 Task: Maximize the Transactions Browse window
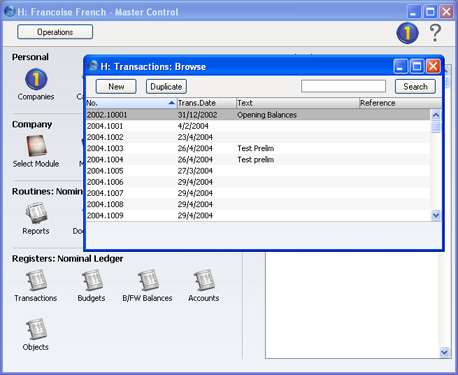pos(417,66)
